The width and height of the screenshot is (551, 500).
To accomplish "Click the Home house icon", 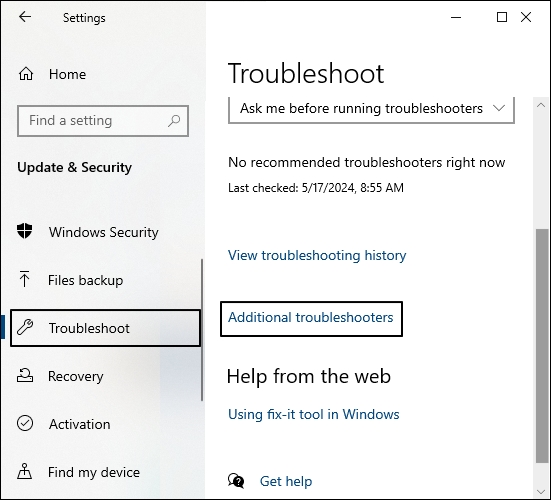I will [x=26, y=74].
